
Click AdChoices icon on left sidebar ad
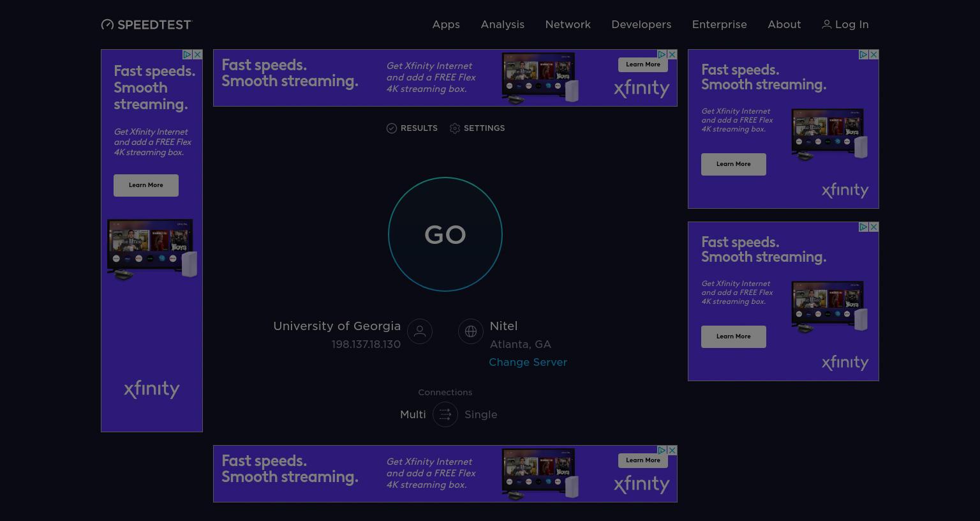(188, 55)
